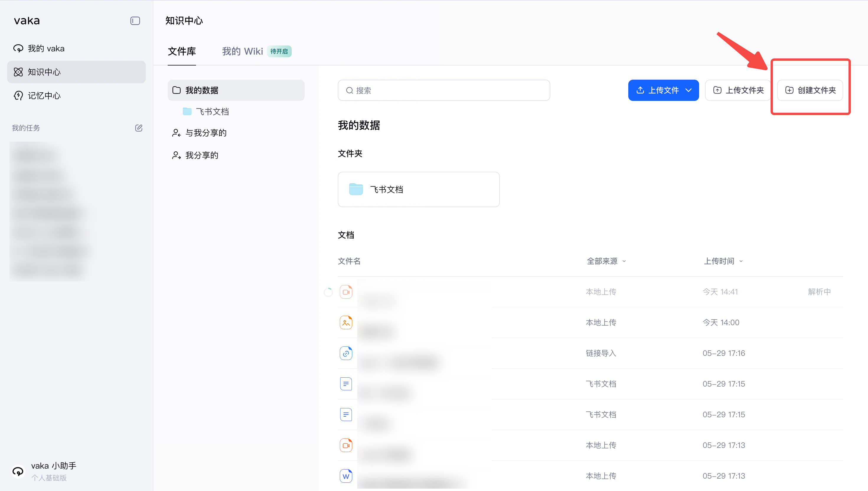This screenshot has height=491, width=868.
Task: Sort by the 上传时间 column dropdown
Action: (x=723, y=261)
